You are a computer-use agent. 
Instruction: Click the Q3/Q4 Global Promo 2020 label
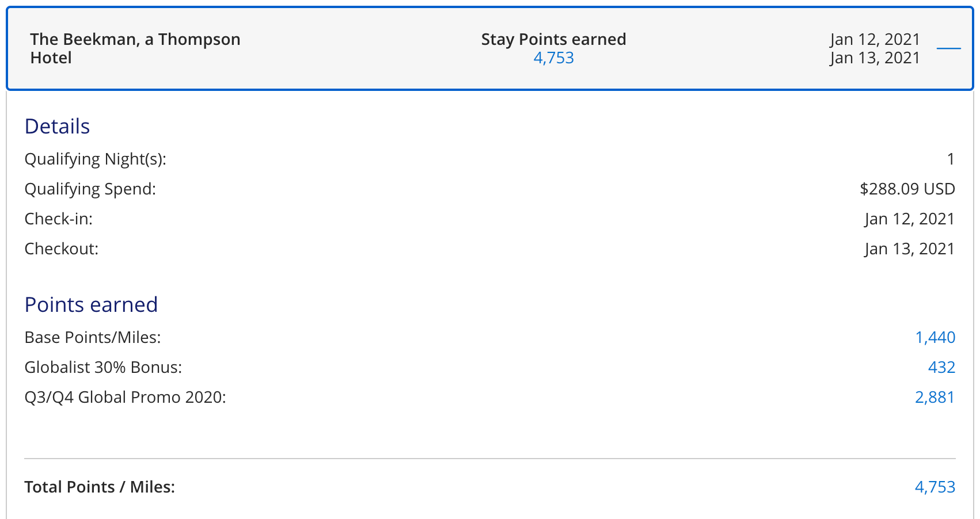coord(125,397)
